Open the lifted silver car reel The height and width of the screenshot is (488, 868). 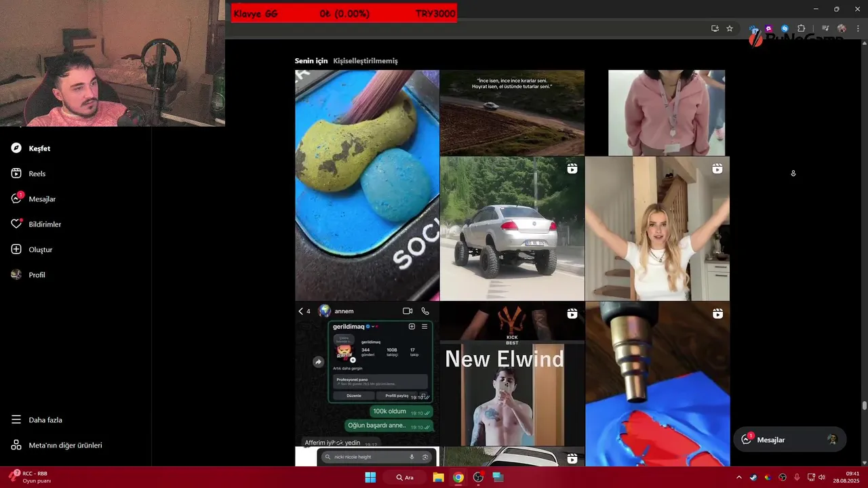512,228
